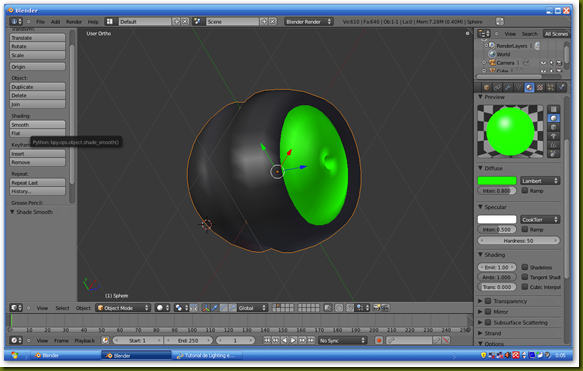The height and width of the screenshot is (371, 583).
Task: Set material preview to large sphere with sky
Action: tap(553, 154)
